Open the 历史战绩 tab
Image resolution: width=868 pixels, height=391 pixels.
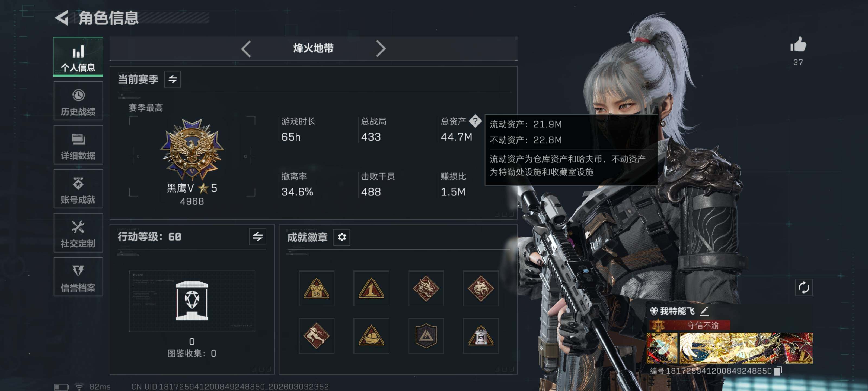pos(78,101)
